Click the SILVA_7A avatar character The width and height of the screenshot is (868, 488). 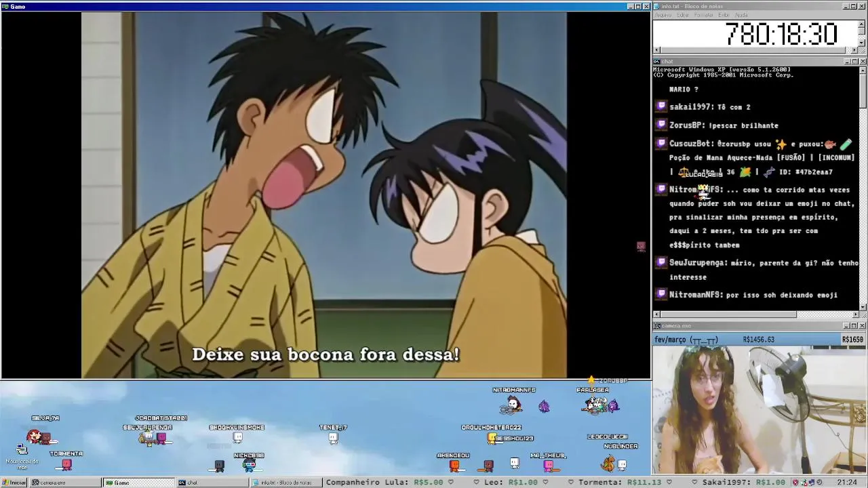[x=35, y=436]
